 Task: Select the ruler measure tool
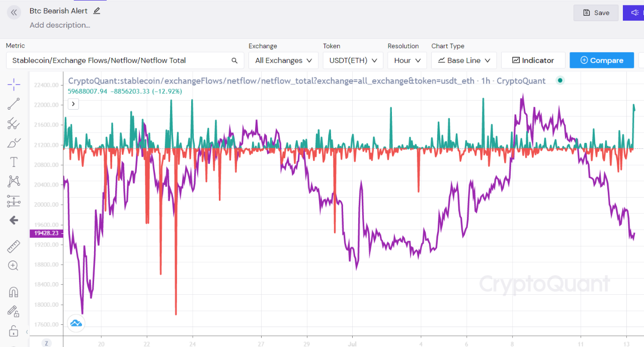tap(14, 246)
